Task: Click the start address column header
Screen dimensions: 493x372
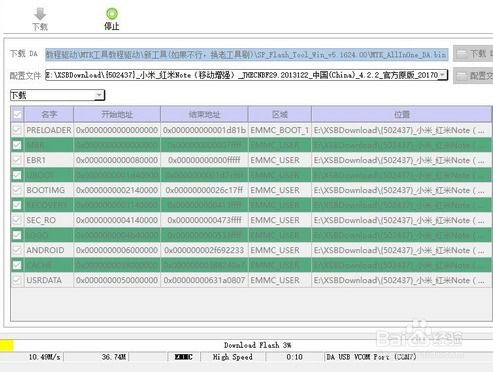Action: coord(117,115)
